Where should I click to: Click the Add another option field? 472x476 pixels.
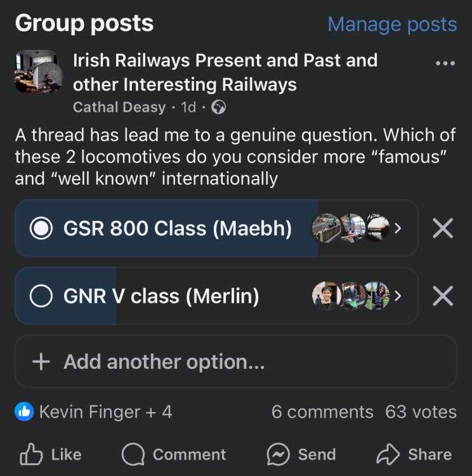pos(235,362)
